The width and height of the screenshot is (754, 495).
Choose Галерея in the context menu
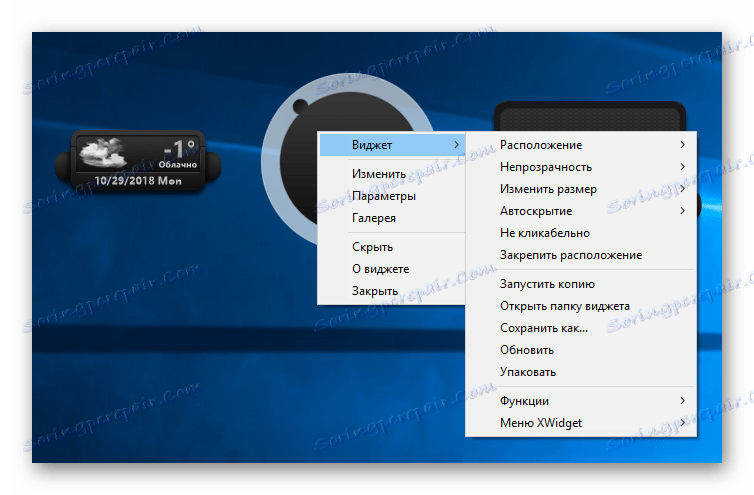(391, 218)
